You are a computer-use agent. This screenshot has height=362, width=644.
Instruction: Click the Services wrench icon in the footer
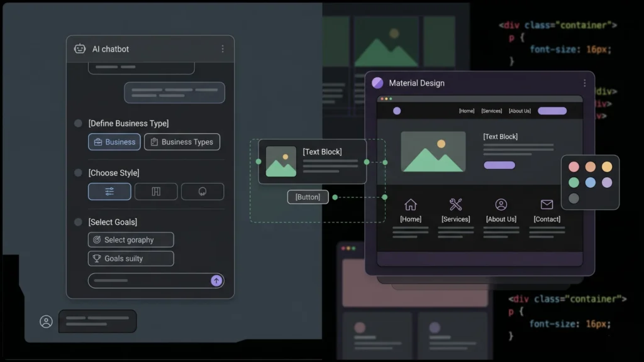pos(455,203)
